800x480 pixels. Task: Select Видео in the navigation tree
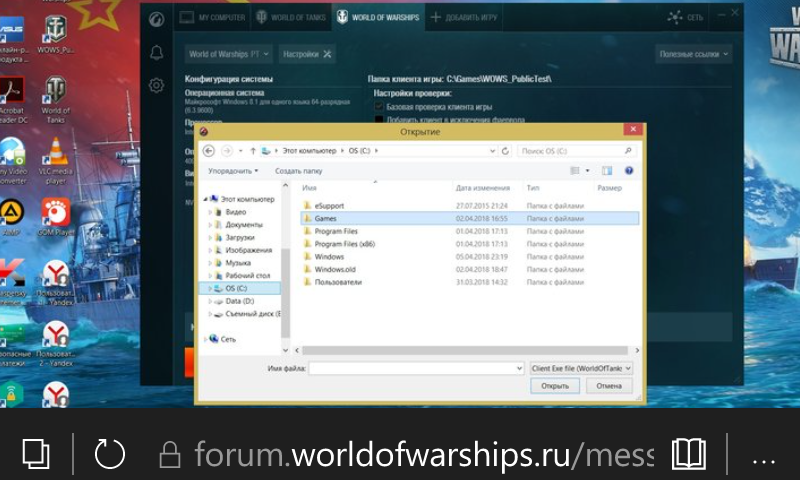click(235, 212)
